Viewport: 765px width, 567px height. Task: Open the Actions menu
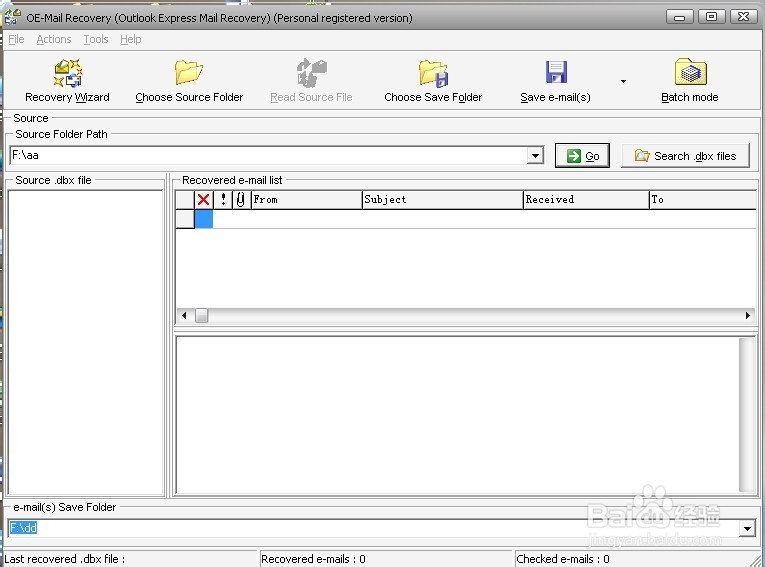pos(54,39)
